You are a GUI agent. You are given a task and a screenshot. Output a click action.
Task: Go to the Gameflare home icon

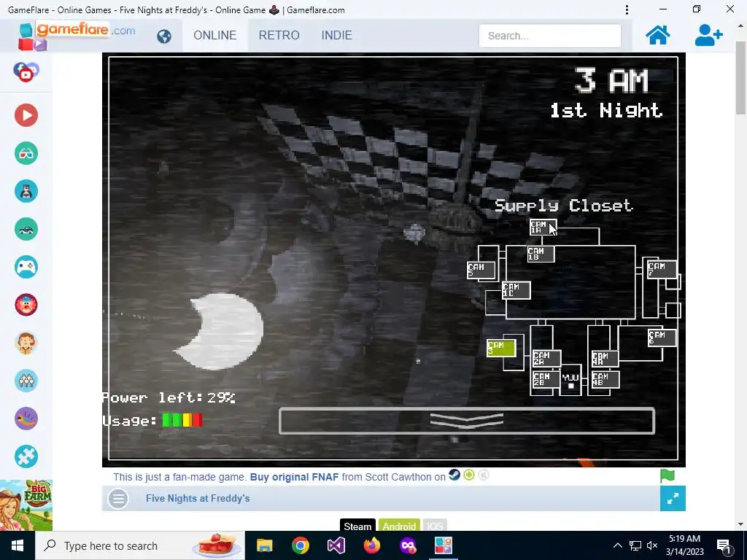657,35
